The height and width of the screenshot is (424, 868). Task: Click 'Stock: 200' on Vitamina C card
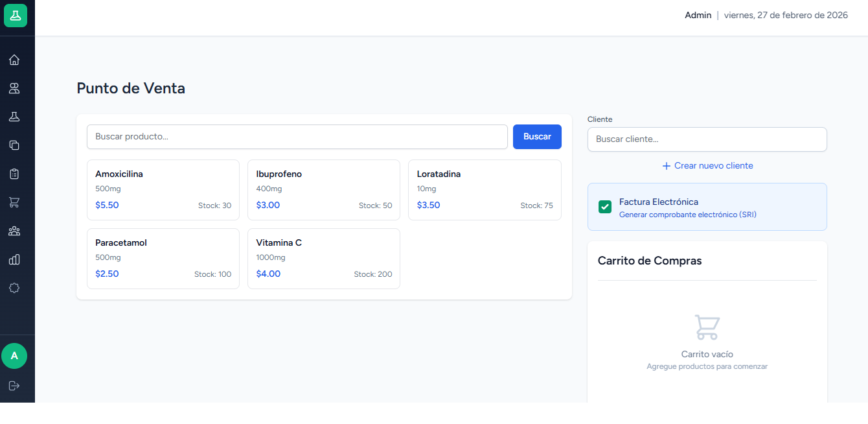tap(373, 274)
